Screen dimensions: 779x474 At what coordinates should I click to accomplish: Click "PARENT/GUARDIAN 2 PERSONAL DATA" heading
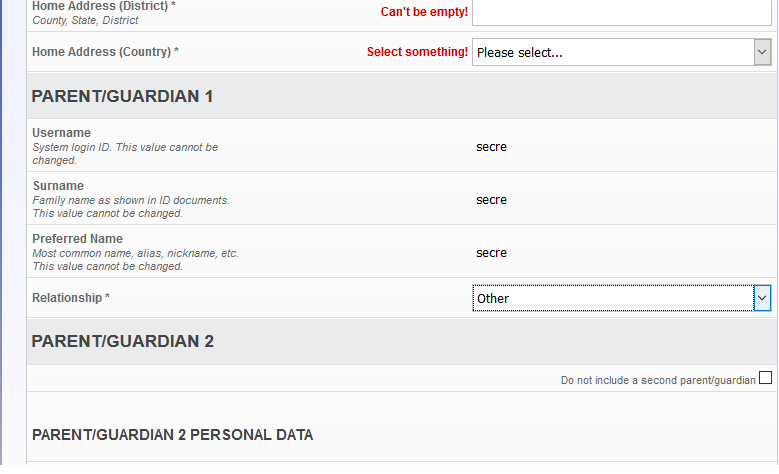point(173,435)
